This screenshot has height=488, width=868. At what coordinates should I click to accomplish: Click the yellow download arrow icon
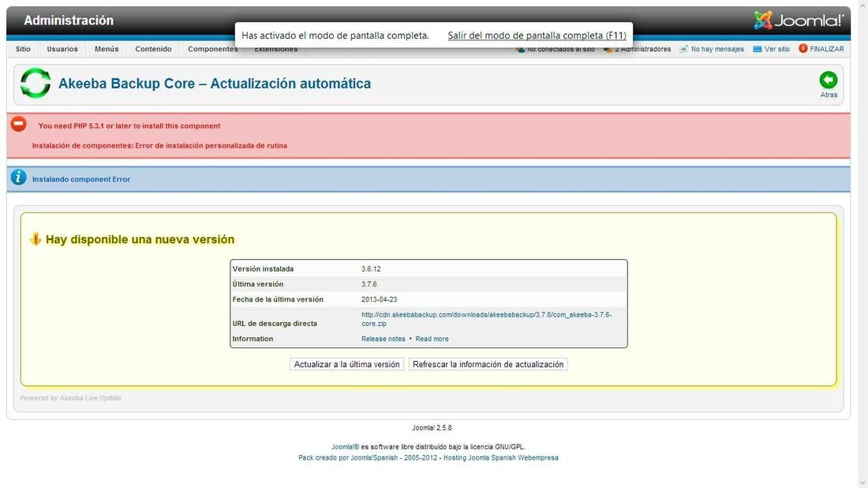pos(36,239)
